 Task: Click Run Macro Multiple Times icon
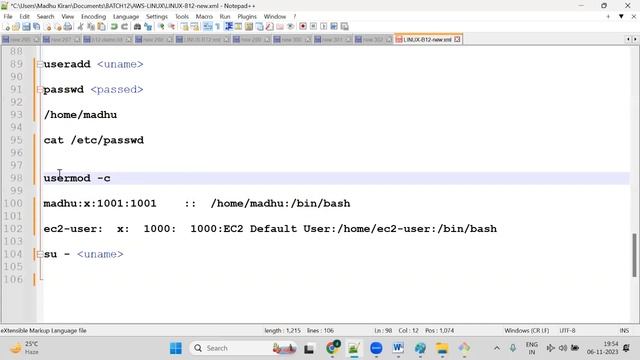click(x=334, y=27)
